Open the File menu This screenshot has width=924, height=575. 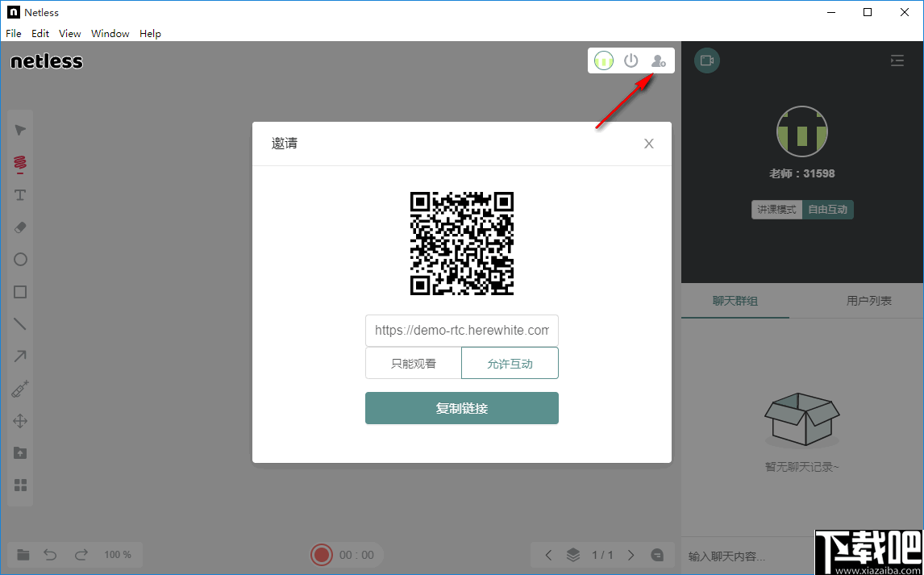[14, 34]
